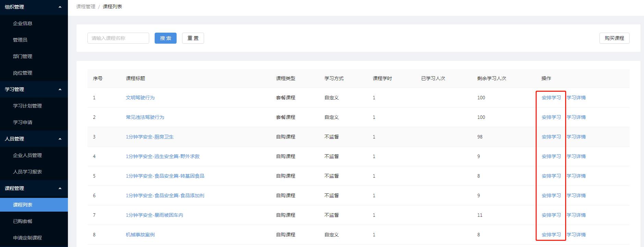
Task: Open 企业信息 in the sidebar
Action: (23, 23)
